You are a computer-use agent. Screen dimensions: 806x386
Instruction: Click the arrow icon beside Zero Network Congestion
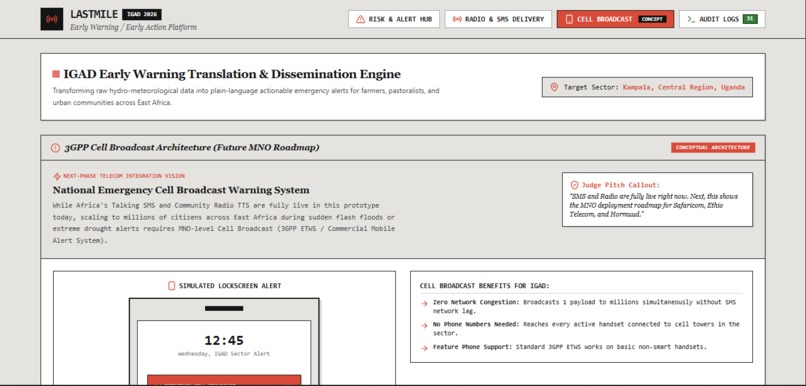coord(424,303)
